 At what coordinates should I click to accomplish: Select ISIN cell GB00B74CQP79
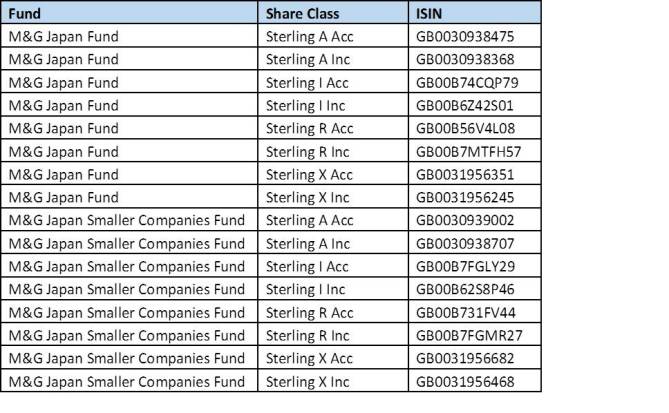474,82
